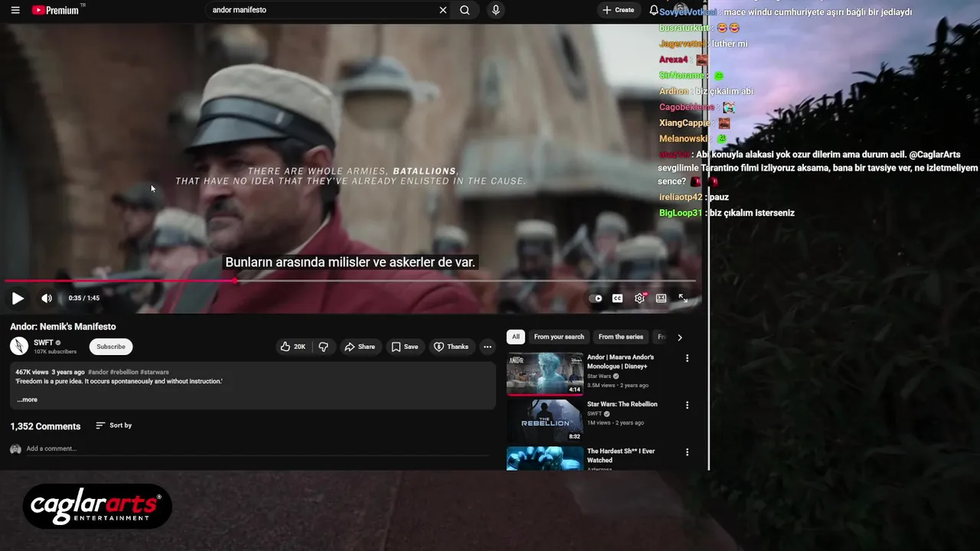Subscribe to the SWFT channel
This screenshot has width=980, height=551.
click(x=111, y=347)
